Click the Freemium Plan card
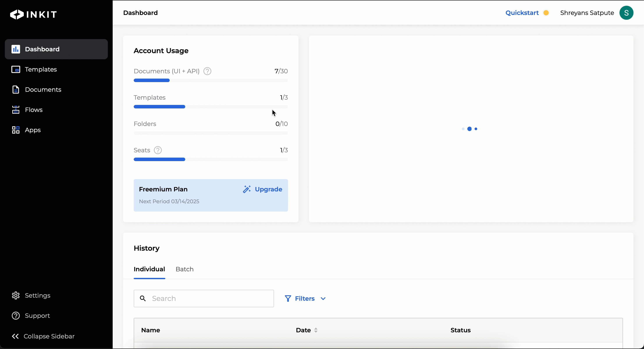Image resolution: width=644 pixels, height=349 pixels. (211, 195)
